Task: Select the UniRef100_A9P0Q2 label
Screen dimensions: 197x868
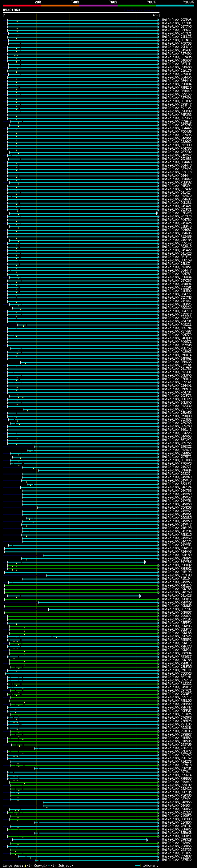Action: pos(176,565)
